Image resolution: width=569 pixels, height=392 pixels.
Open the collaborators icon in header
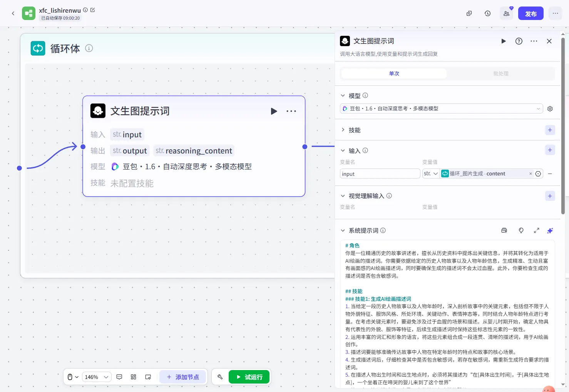[x=506, y=13]
